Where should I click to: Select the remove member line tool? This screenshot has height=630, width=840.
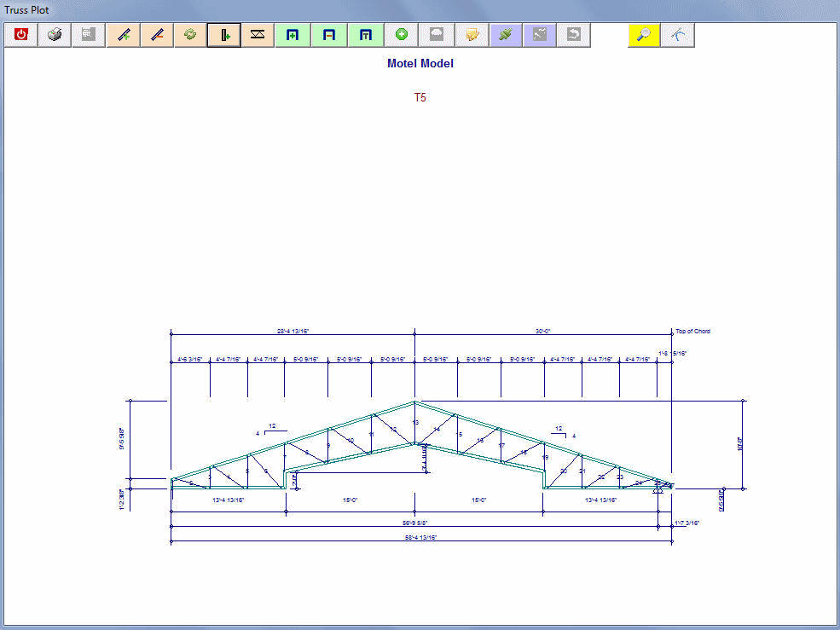(156, 35)
